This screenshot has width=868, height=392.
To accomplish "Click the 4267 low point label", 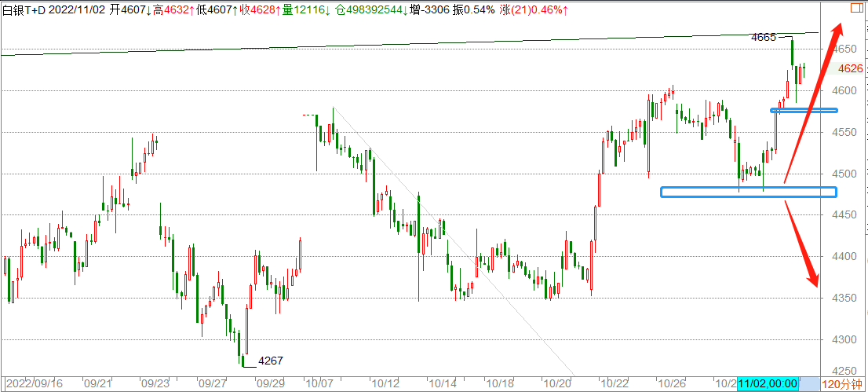I will tap(271, 361).
